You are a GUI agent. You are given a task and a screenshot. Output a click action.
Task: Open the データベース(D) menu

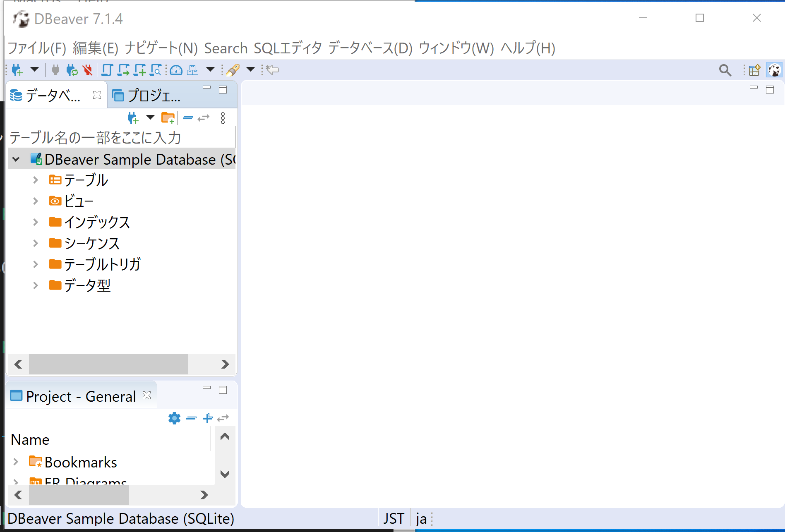pos(370,48)
